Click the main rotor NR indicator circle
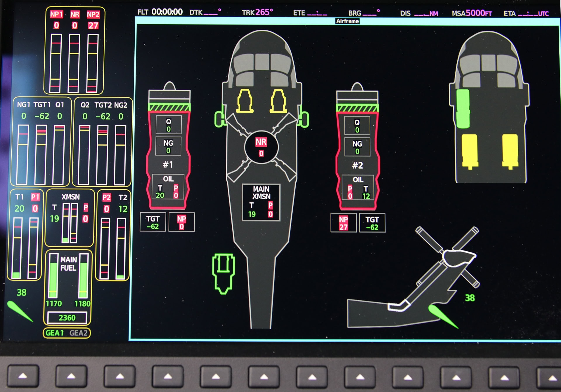Image resolution: width=561 pixels, height=392 pixels. [x=261, y=147]
